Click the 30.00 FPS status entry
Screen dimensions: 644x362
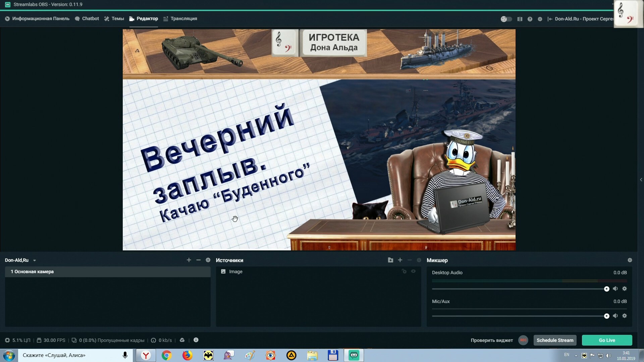point(51,340)
